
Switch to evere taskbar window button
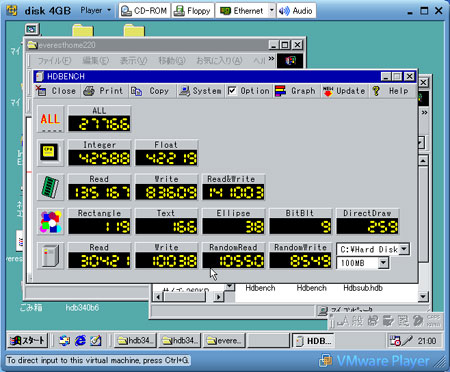[224, 340]
